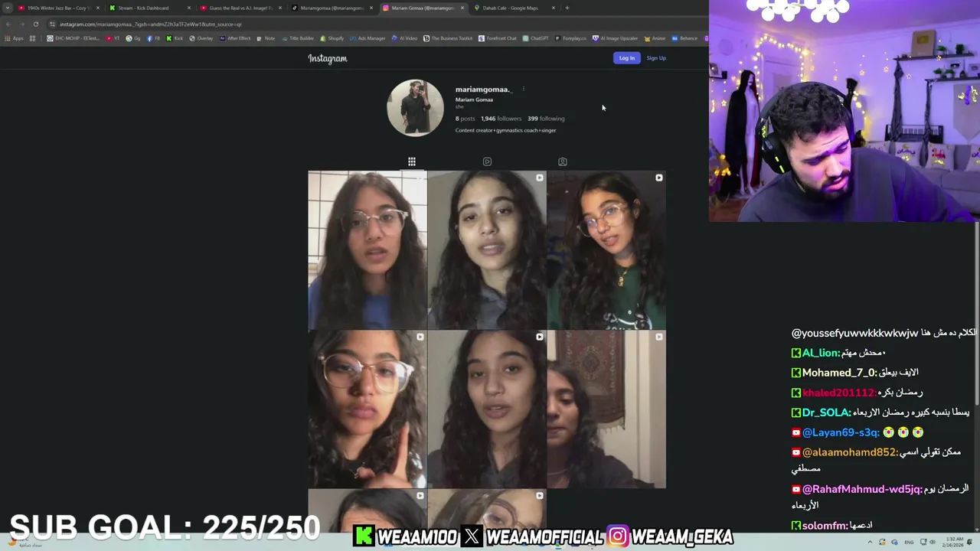Open the Shopify bookmark
This screenshot has width=980, height=551.
[x=332, y=38]
